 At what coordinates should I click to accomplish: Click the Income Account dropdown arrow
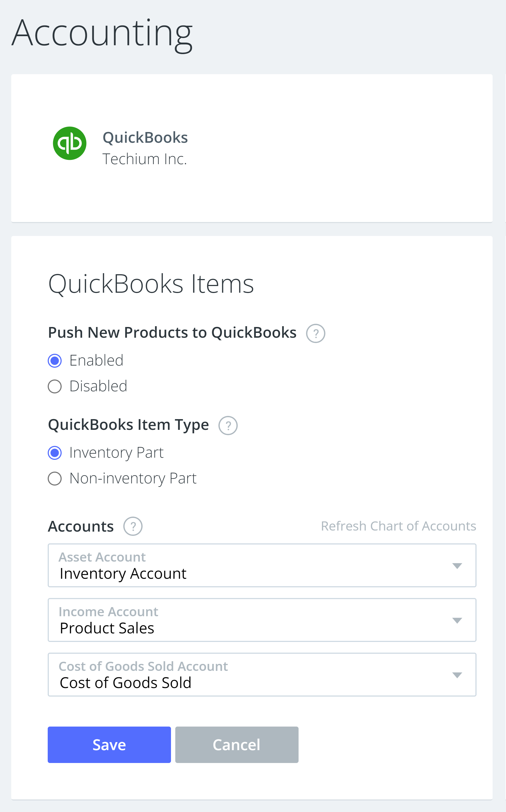457,620
